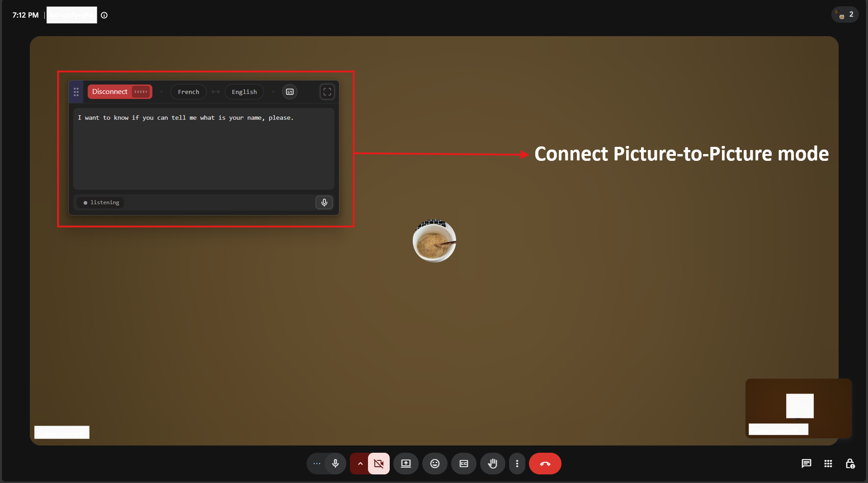Click the listening status indicator
868x483 pixels.
click(101, 202)
